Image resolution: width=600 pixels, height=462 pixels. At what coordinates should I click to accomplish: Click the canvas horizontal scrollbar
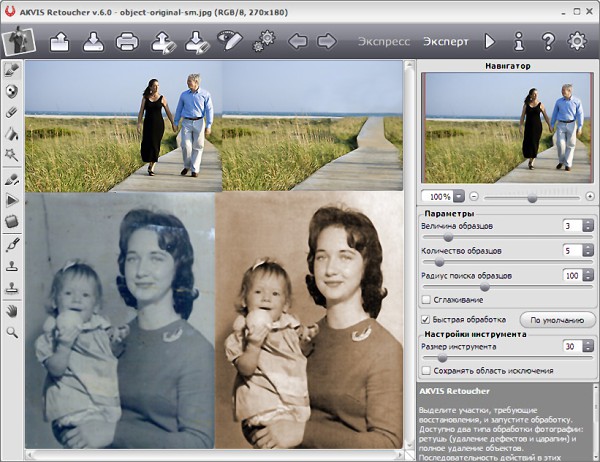(215, 455)
